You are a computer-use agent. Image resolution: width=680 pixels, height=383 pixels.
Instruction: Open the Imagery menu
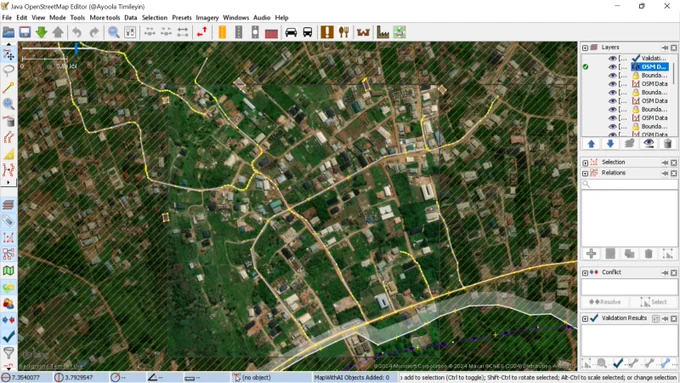pos(207,18)
